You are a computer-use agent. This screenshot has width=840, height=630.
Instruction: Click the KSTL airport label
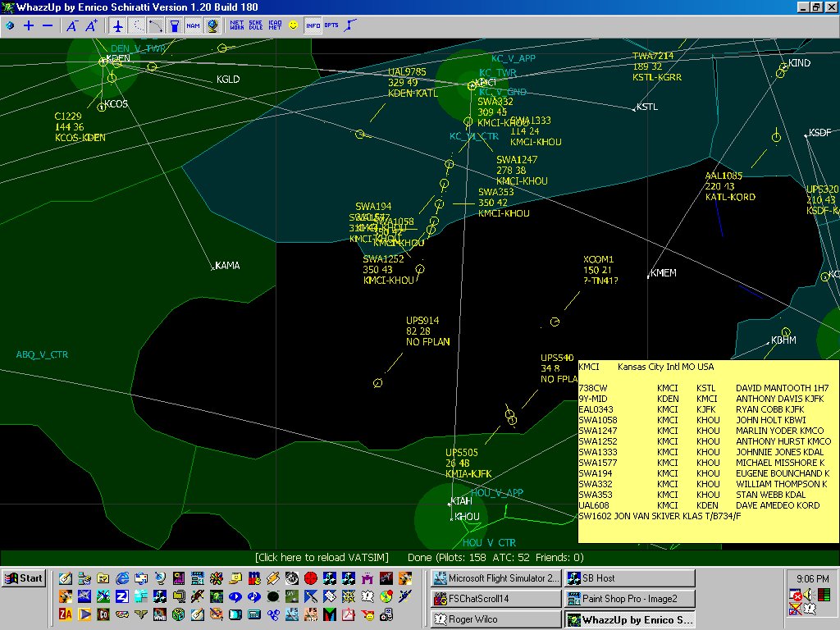(x=647, y=107)
